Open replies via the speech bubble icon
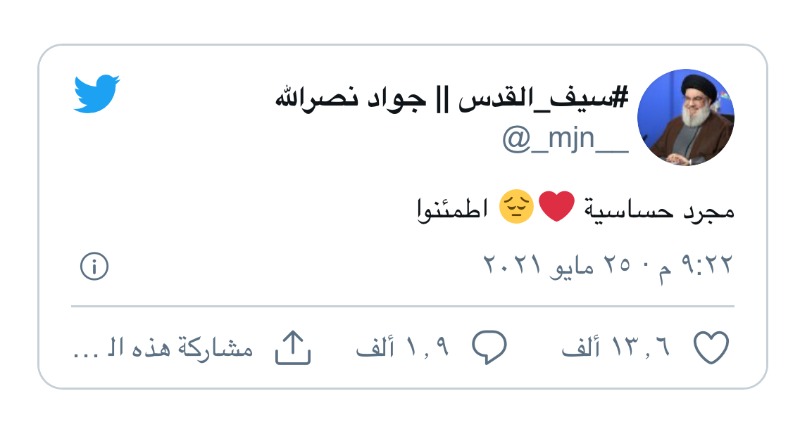 pyautogui.click(x=489, y=347)
